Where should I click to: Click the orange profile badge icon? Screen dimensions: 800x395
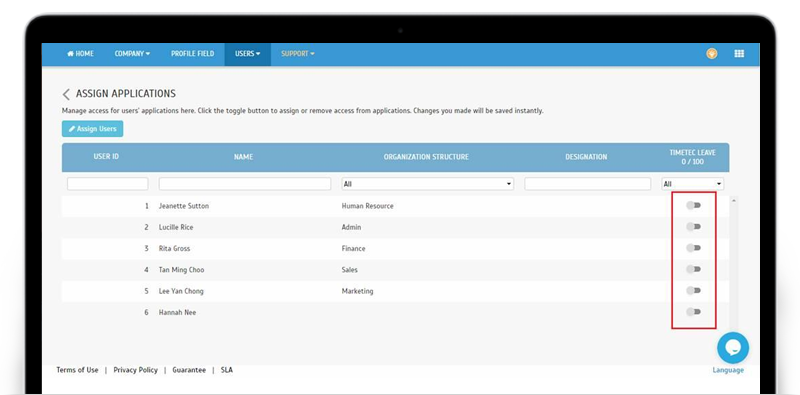[712, 54]
